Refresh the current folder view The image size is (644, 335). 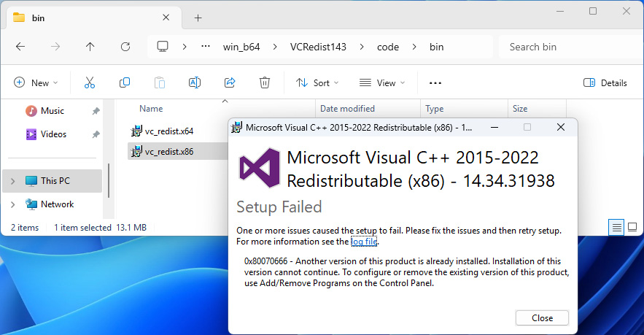coord(125,47)
